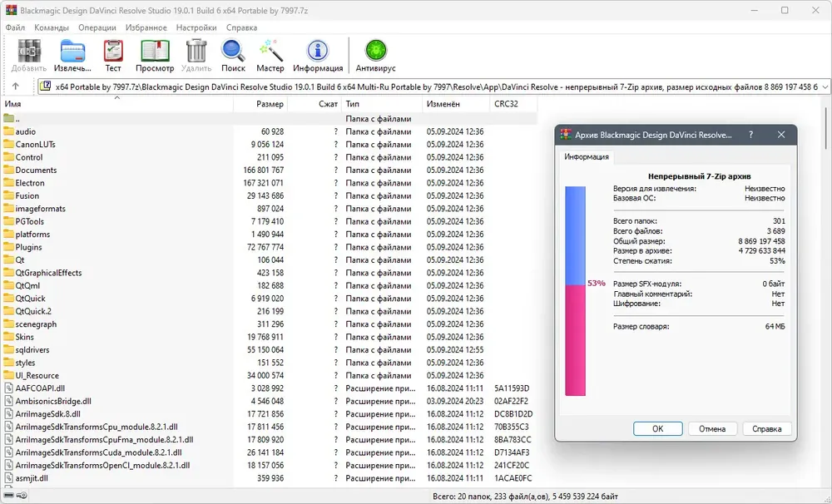
Task: Open the Настройки menu
Action: tap(196, 27)
